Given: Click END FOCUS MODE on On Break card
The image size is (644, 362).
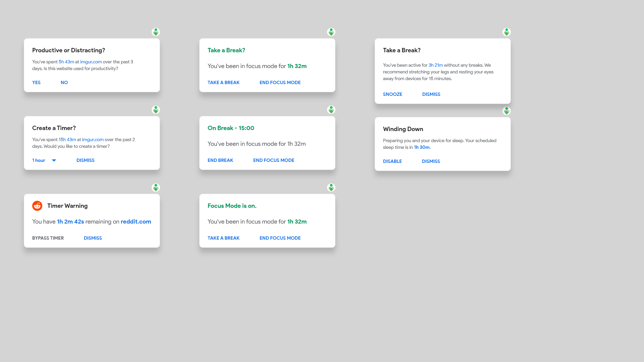Looking at the screenshot, I should coord(274,161).
